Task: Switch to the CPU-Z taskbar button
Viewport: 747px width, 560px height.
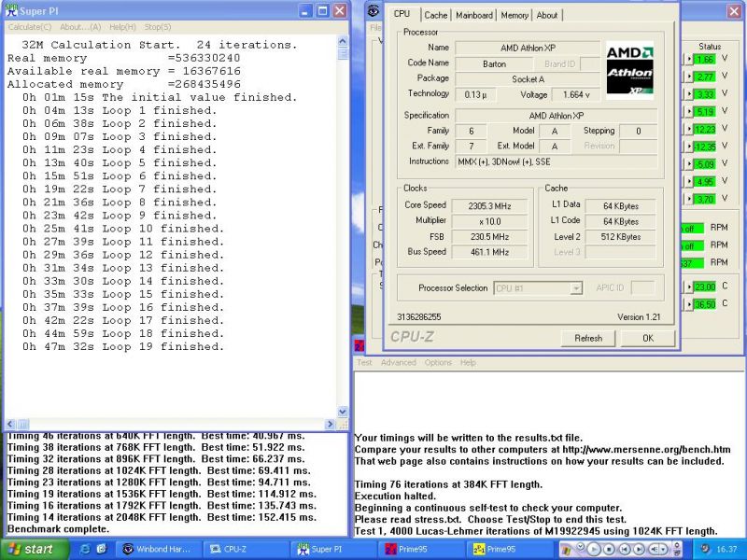Action: click(x=247, y=549)
